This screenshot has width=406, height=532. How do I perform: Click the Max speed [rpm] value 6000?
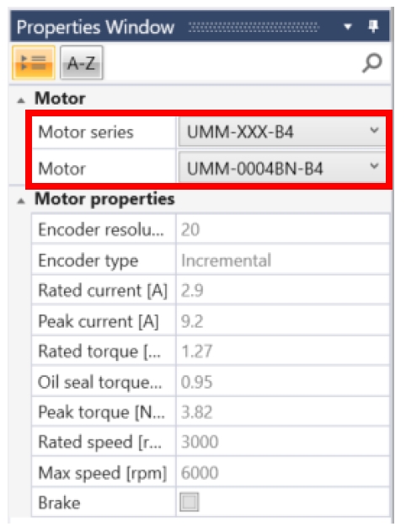pos(200,472)
